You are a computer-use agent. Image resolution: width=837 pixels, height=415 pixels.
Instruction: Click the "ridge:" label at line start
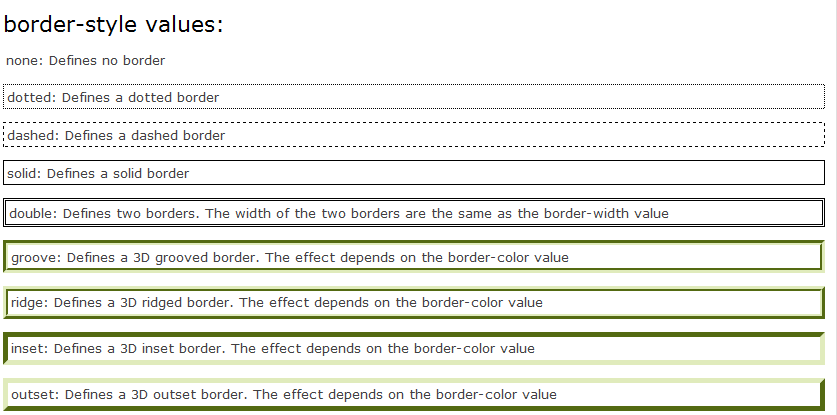[x=30, y=302]
